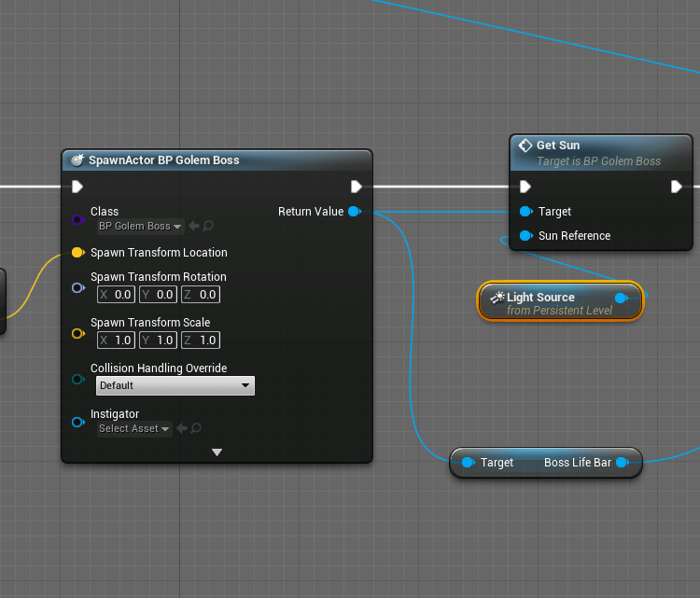Browse to the BP Golem Boss class asset

[208, 226]
